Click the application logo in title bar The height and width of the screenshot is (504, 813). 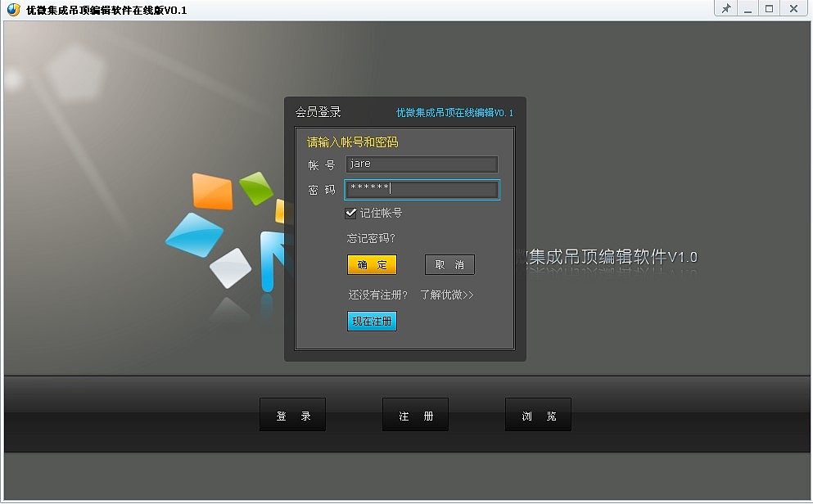[13, 10]
